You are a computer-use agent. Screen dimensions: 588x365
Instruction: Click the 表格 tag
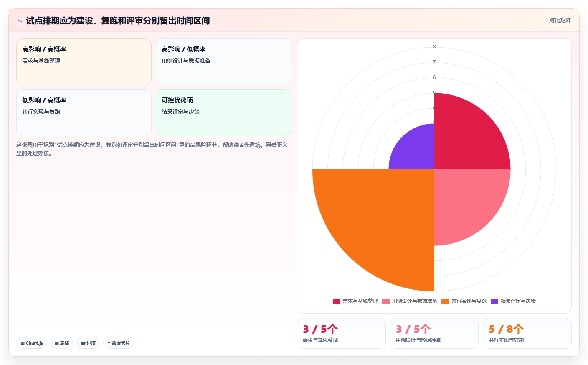pos(62,343)
